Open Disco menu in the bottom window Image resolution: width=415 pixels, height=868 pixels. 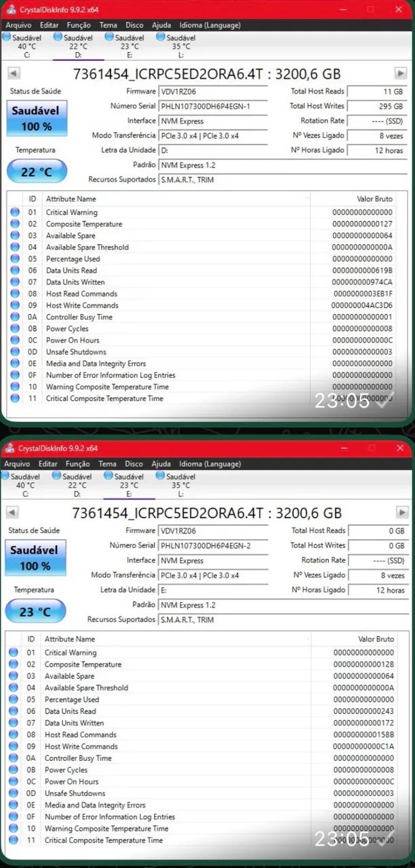134,464
